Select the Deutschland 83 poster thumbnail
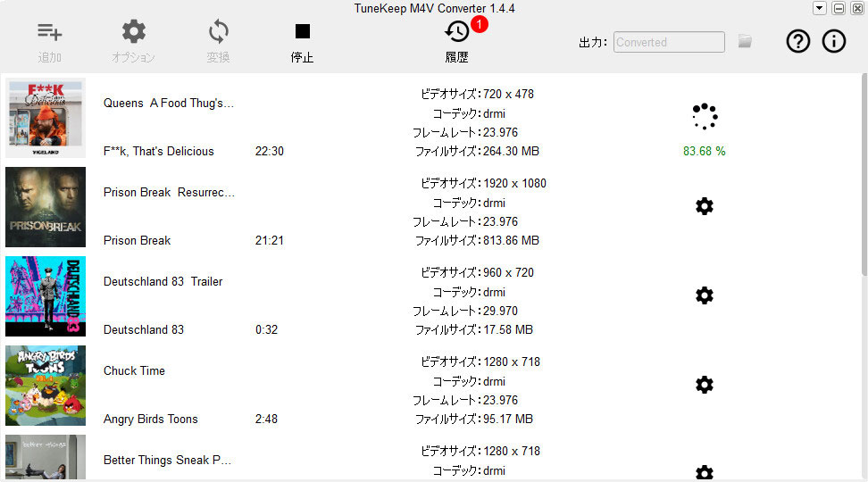This screenshot has height=482, width=868. point(46,296)
